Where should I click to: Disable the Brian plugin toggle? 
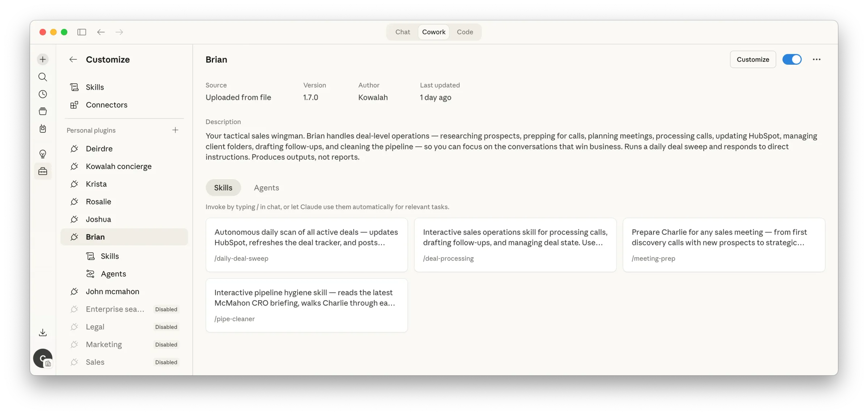pyautogui.click(x=792, y=59)
